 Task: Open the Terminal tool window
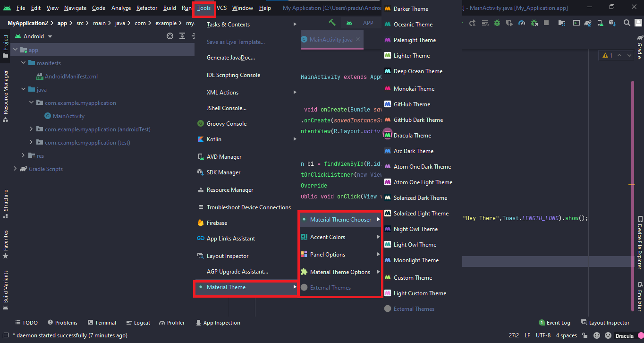(x=102, y=323)
